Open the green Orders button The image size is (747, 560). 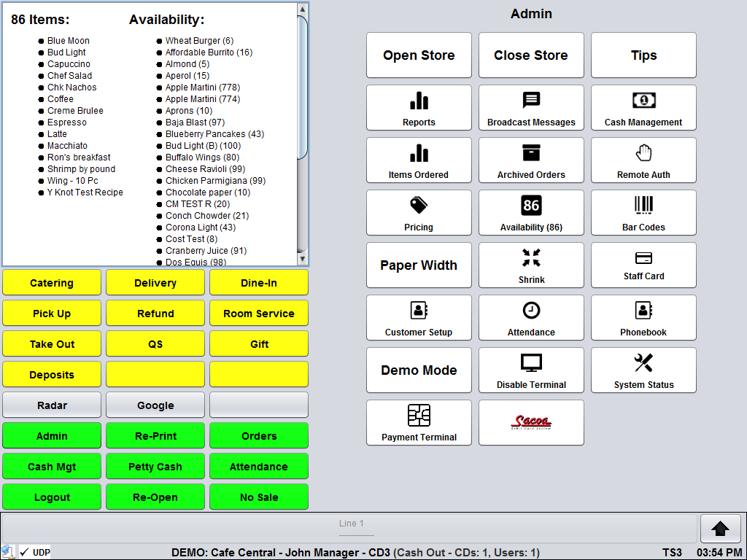pyautogui.click(x=259, y=436)
